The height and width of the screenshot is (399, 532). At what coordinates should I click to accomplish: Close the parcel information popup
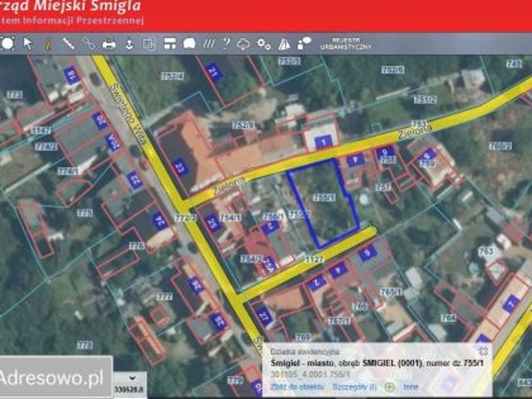[x=482, y=352]
